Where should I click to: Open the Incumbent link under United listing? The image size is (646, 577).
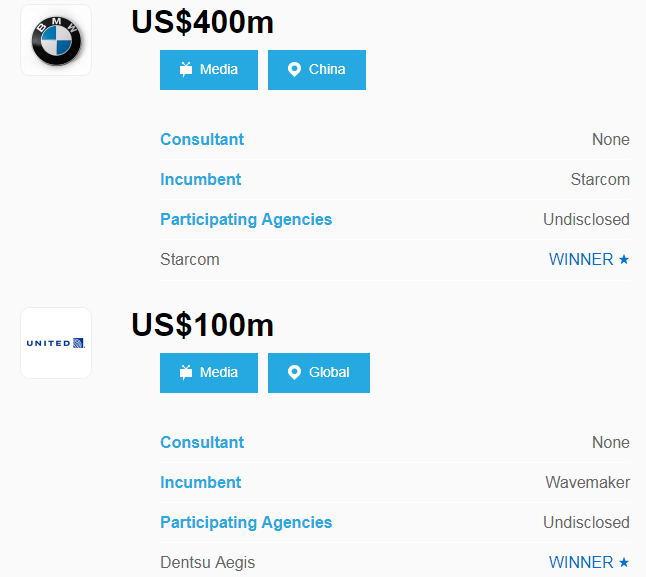tap(201, 483)
